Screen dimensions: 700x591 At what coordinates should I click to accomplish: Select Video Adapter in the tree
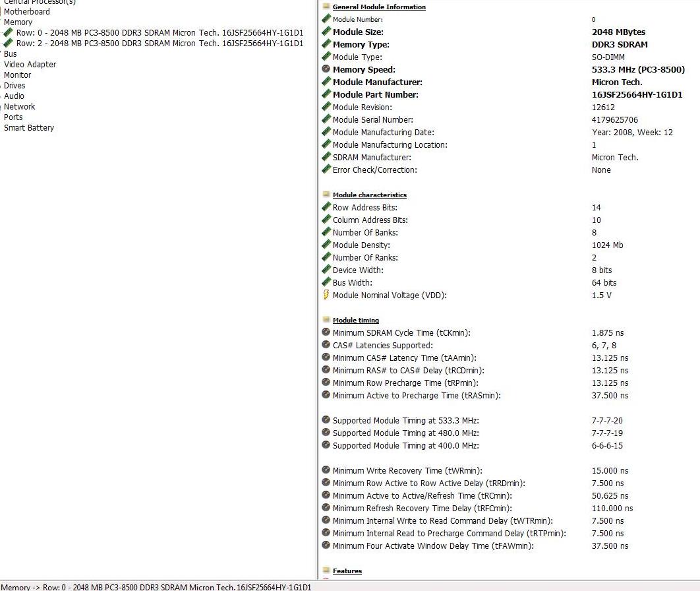click(30, 65)
